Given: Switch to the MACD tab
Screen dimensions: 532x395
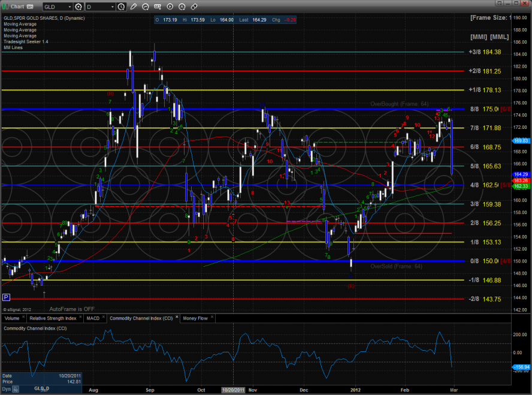Looking at the screenshot, I should click(x=93, y=318).
